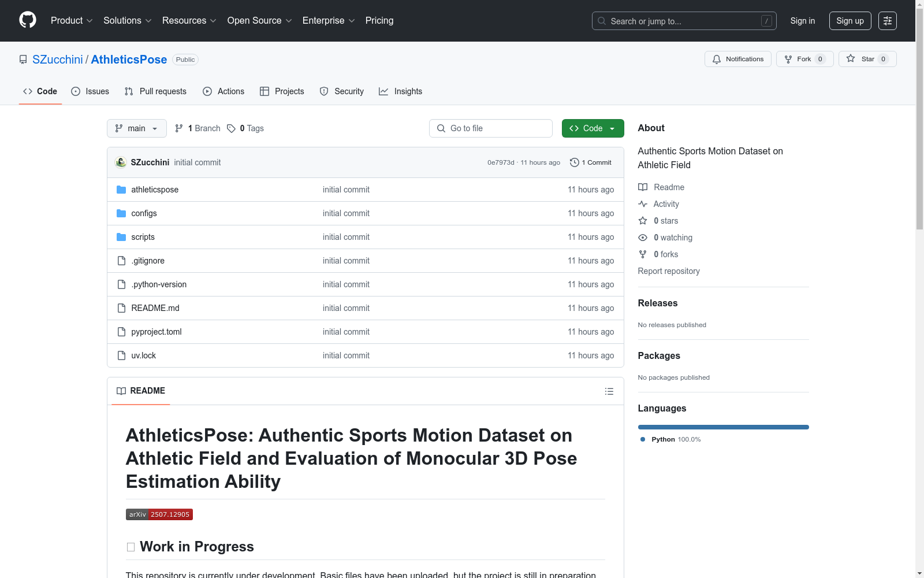This screenshot has width=924, height=578.
Task: Click the Notifications button
Action: 738,59
